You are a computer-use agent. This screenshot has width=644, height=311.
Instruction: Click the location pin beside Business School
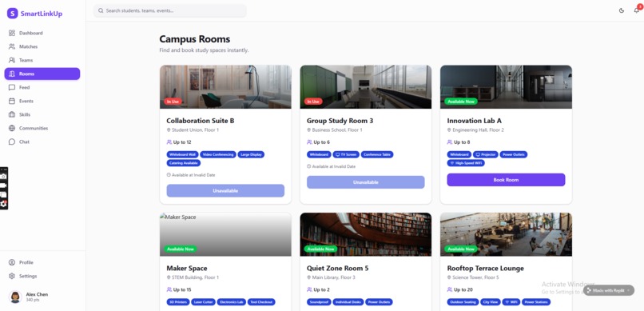(309, 130)
